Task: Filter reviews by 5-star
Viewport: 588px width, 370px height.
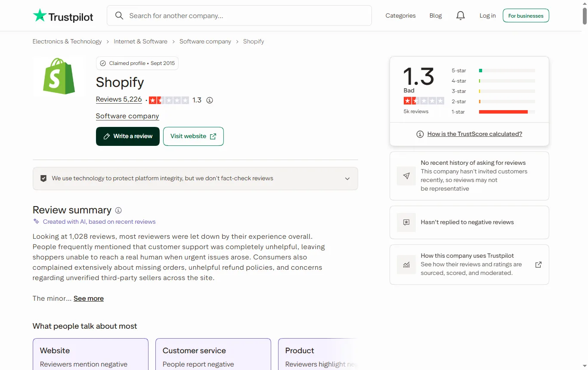Action: tap(493, 71)
